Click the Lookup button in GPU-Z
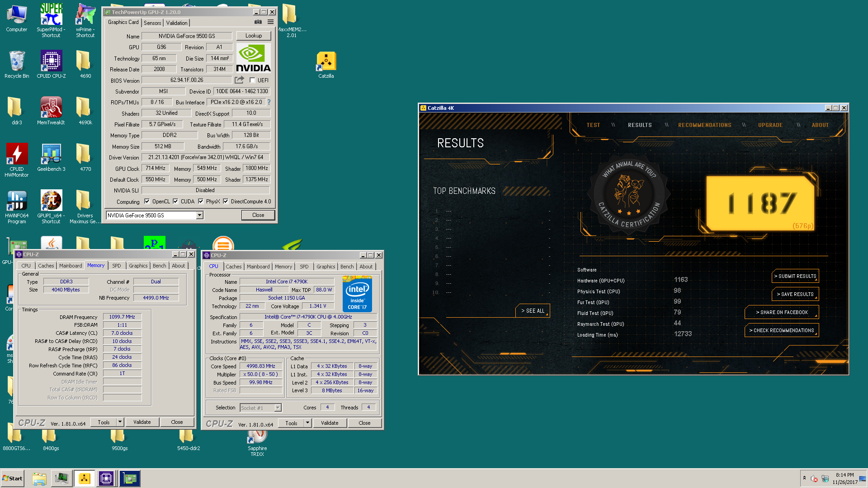The height and width of the screenshot is (488, 868). point(254,36)
